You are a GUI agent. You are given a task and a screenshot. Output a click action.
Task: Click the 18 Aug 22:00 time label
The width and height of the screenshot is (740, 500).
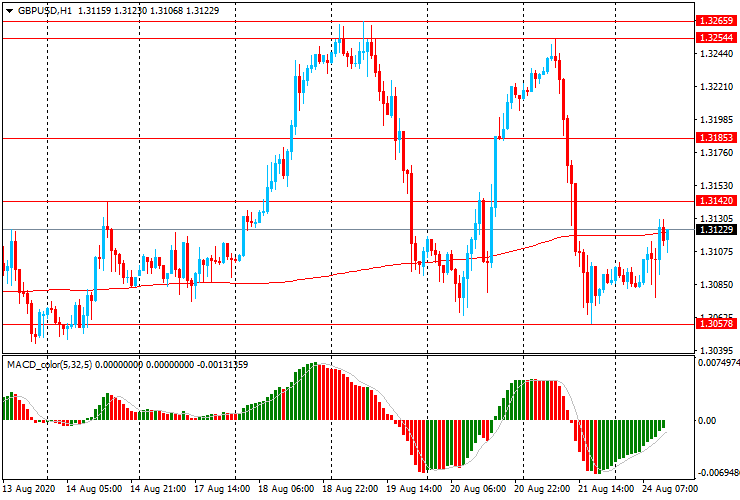pyautogui.click(x=350, y=488)
